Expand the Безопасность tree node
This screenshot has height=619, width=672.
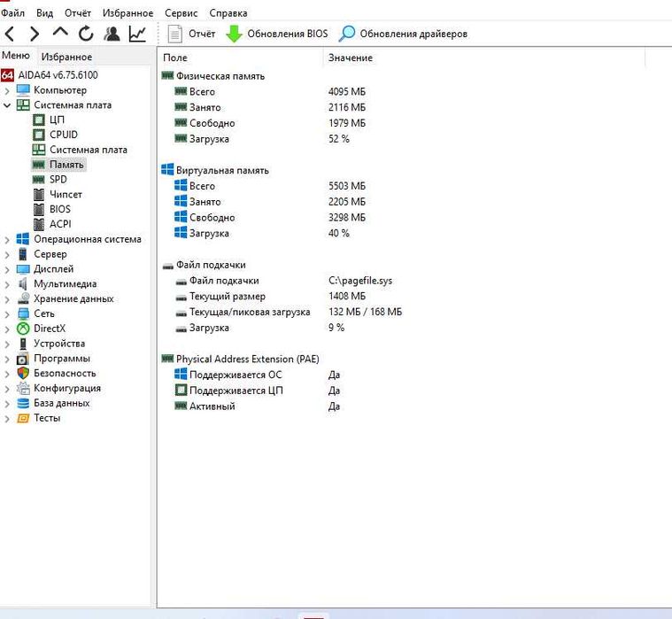point(7,374)
